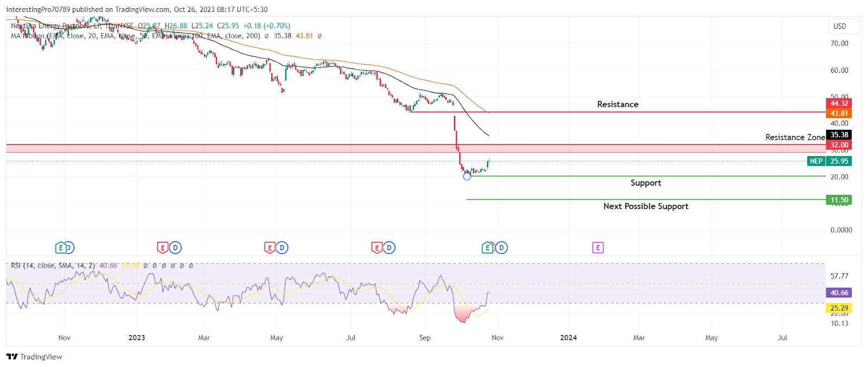Click the dividend D marker near Nov 2023

coord(501,248)
